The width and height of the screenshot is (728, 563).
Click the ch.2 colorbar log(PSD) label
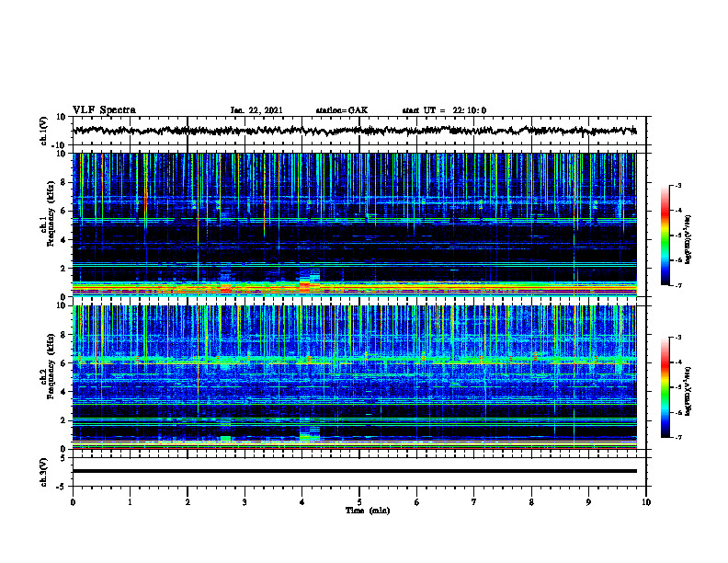tap(688, 391)
